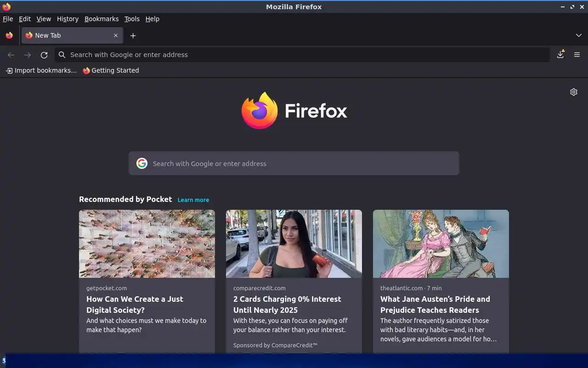The width and height of the screenshot is (588, 368).
Task: Open new tab with plus button
Action: 133,35
